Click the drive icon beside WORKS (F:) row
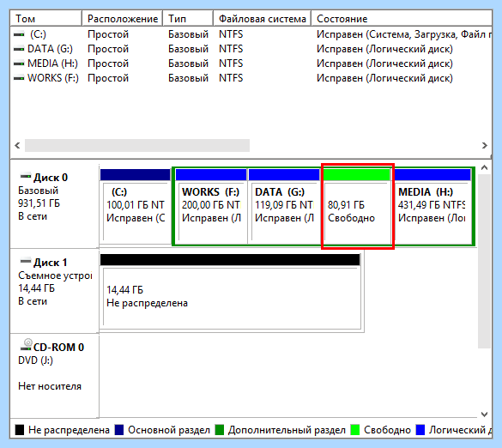This screenshot has width=502, height=448. pos(19,78)
